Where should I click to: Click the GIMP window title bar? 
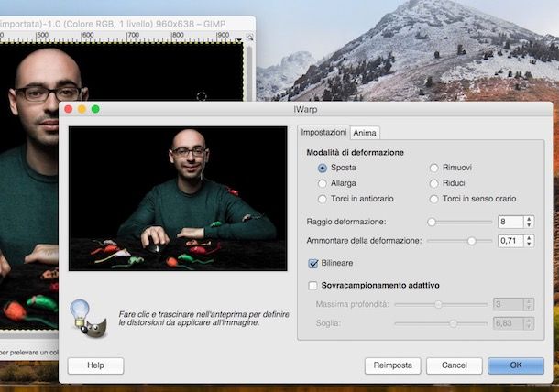click(x=127, y=24)
